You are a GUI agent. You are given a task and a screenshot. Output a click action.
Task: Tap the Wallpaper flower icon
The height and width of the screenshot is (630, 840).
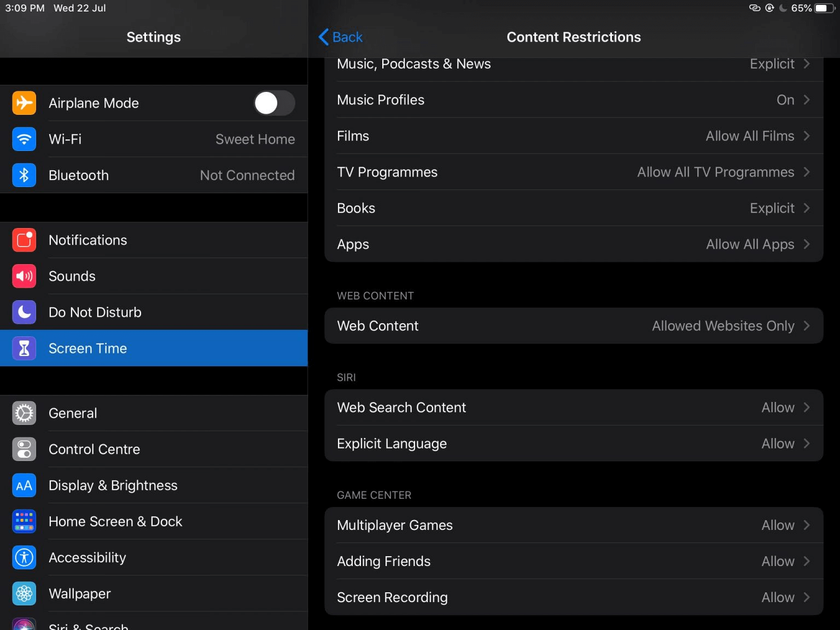[24, 593]
